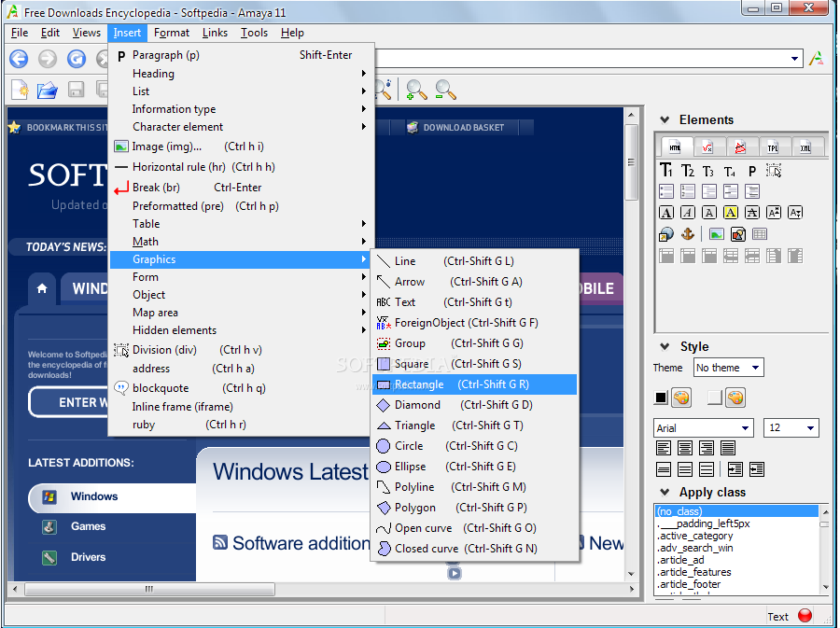This screenshot has width=840, height=628.
Task: Collapse the Style panel
Action: click(665, 346)
